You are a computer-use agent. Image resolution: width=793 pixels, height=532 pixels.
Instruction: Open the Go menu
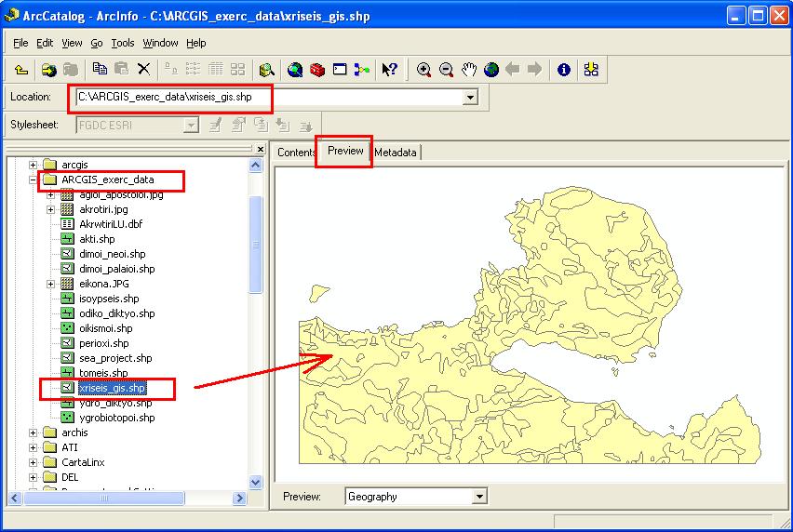pos(97,43)
